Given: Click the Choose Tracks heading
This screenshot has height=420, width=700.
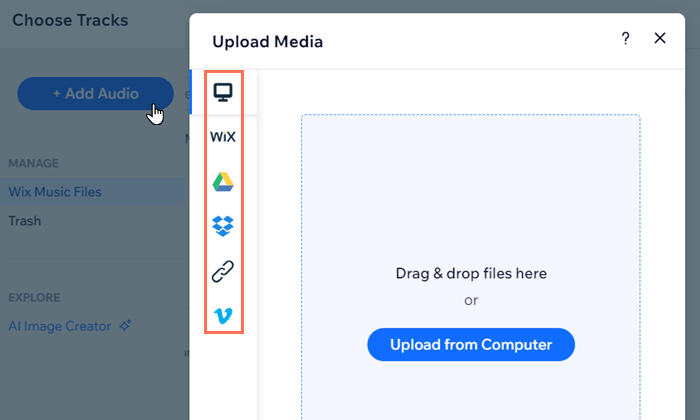Looking at the screenshot, I should 70,20.
